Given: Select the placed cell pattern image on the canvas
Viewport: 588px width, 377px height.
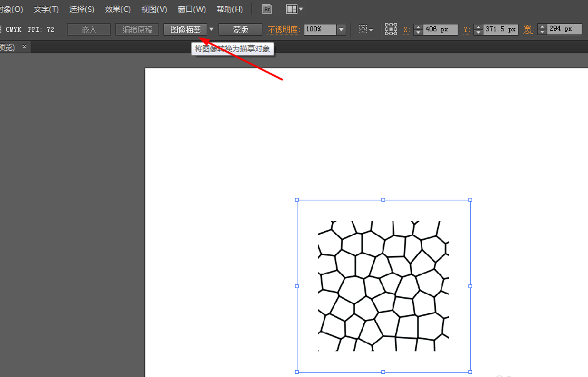Looking at the screenshot, I should [383, 286].
